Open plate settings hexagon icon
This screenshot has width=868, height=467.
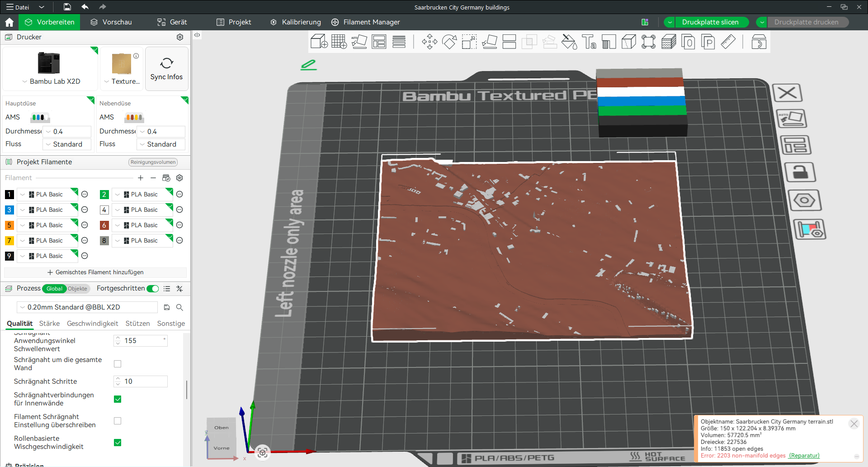coord(805,200)
